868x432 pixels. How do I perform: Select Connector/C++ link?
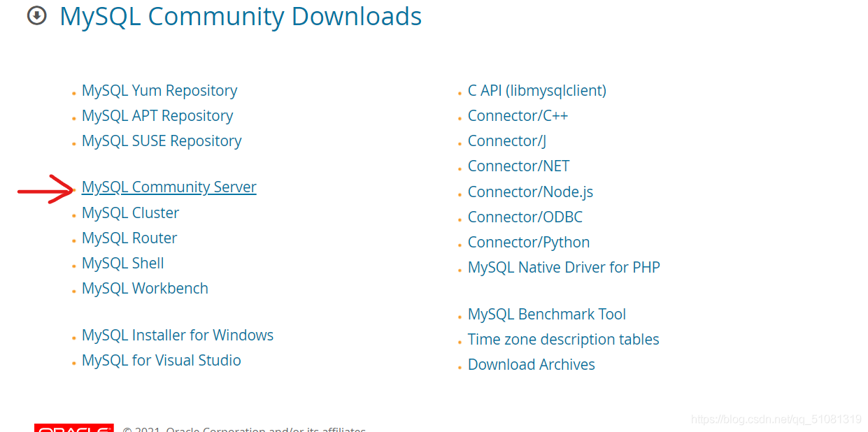click(x=518, y=115)
